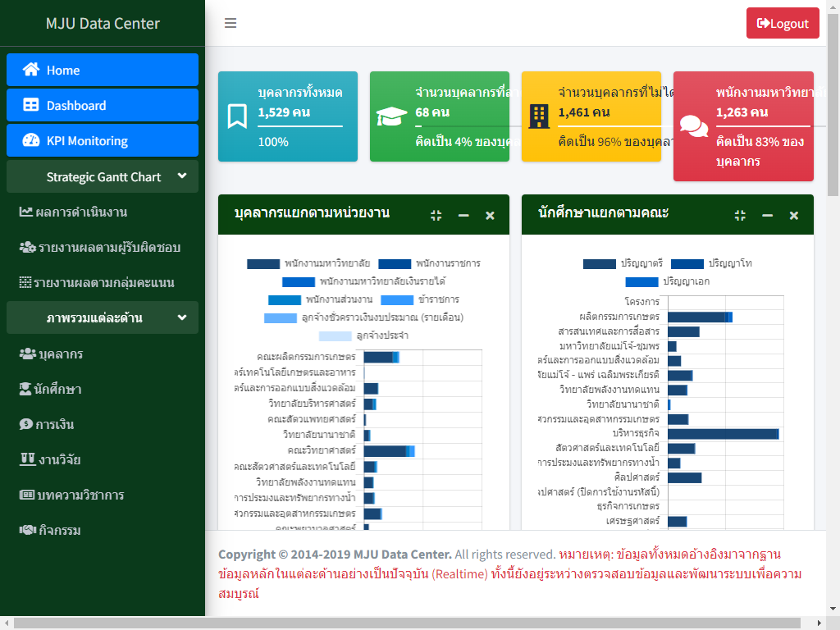Toggle ลูกจ้างประจำ legend series in staff chart
840x630 pixels.
pos(363,336)
